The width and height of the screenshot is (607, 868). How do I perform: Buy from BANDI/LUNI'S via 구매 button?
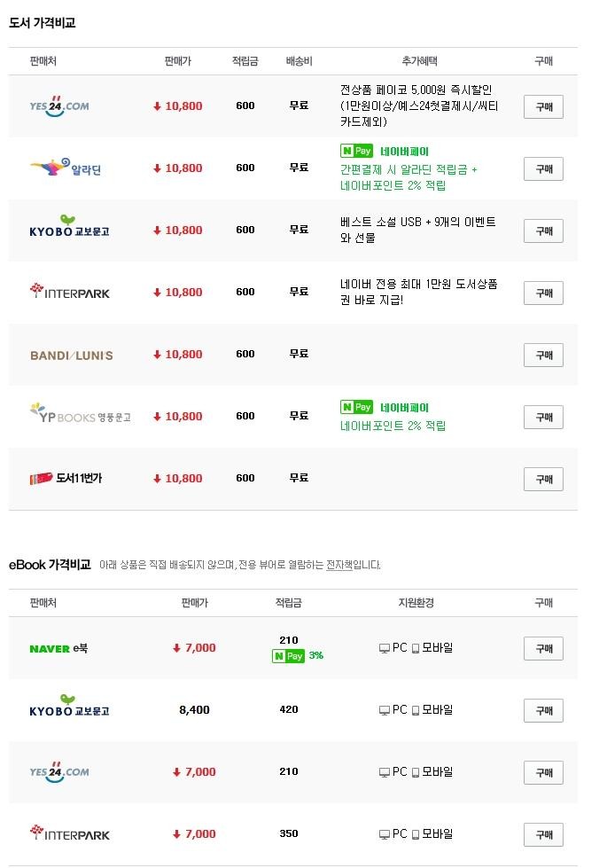coord(543,355)
